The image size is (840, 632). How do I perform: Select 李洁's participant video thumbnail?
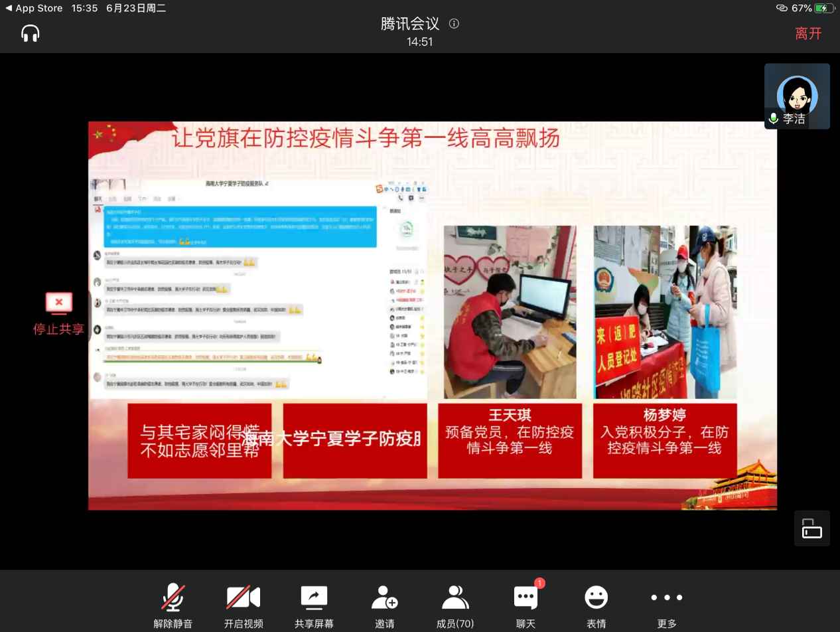797,96
